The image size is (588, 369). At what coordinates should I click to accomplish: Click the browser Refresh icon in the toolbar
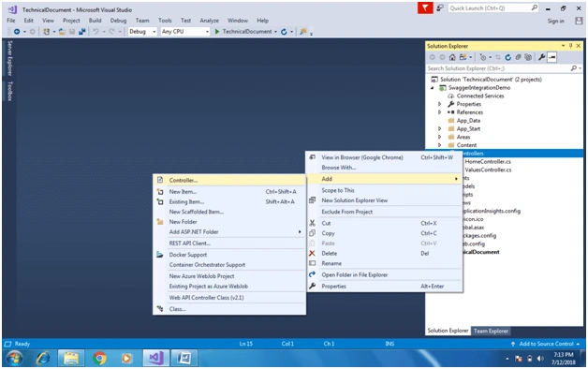point(284,32)
